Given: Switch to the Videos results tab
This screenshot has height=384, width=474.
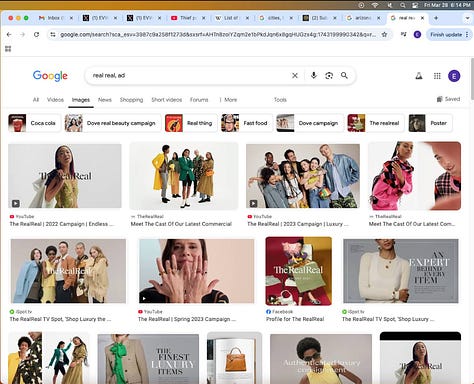Looking at the screenshot, I should [x=55, y=100].
